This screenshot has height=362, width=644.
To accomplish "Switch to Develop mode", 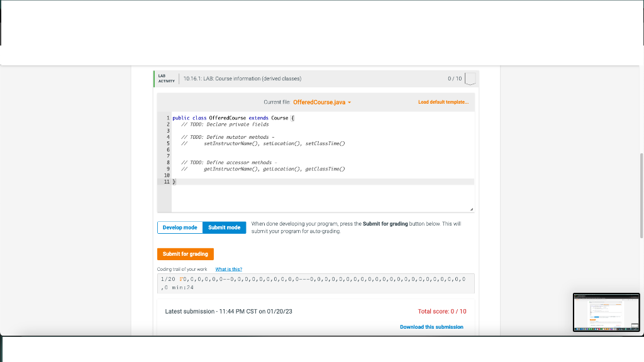I will tap(180, 228).
